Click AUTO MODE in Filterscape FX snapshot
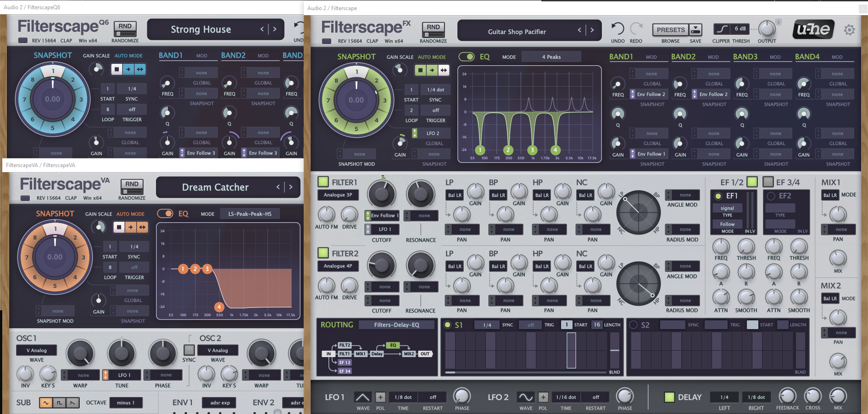This screenshot has width=868, height=414. (x=432, y=57)
